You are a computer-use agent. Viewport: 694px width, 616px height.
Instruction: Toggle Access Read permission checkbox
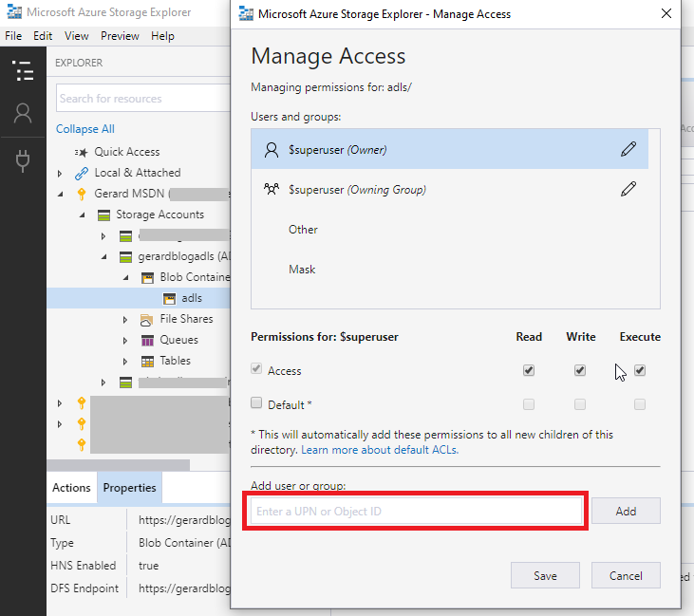pyautogui.click(x=529, y=370)
